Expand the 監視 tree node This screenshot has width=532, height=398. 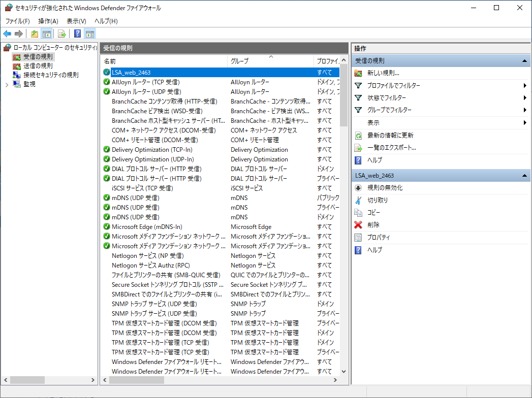point(7,84)
